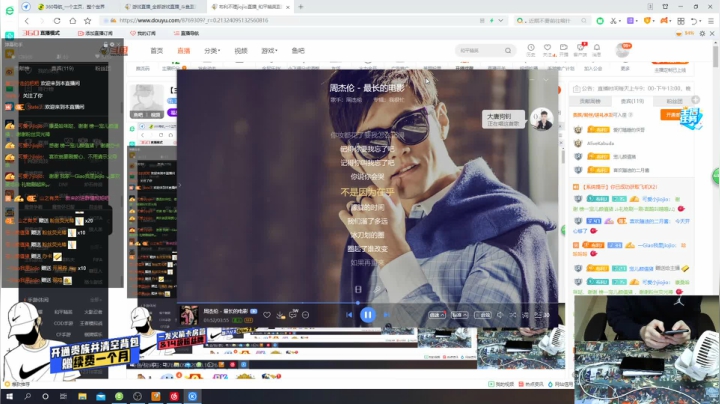The image size is (720, 404).
Task: Expand the 分类 nav dropdown
Action: 212,50
